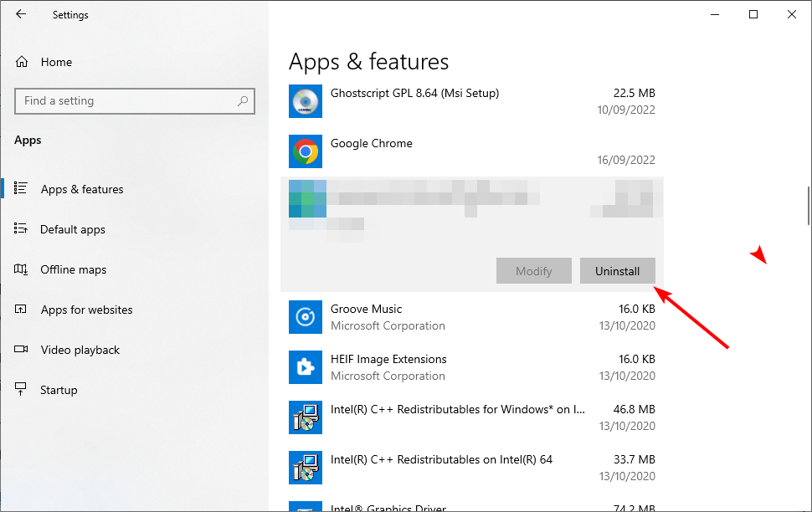Screen dimensions: 812x512
Task: Click the 16/09/2022 Chrome install date
Action: click(x=626, y=160)
